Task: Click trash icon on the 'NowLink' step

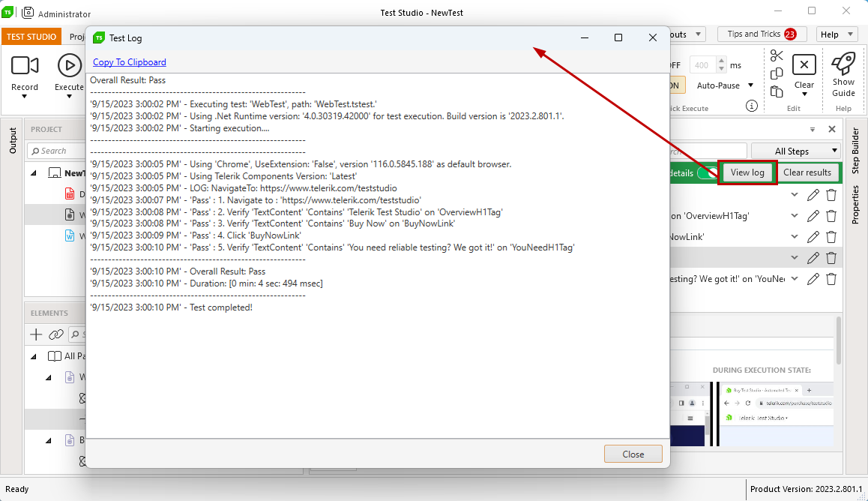Action: [831, 237]
